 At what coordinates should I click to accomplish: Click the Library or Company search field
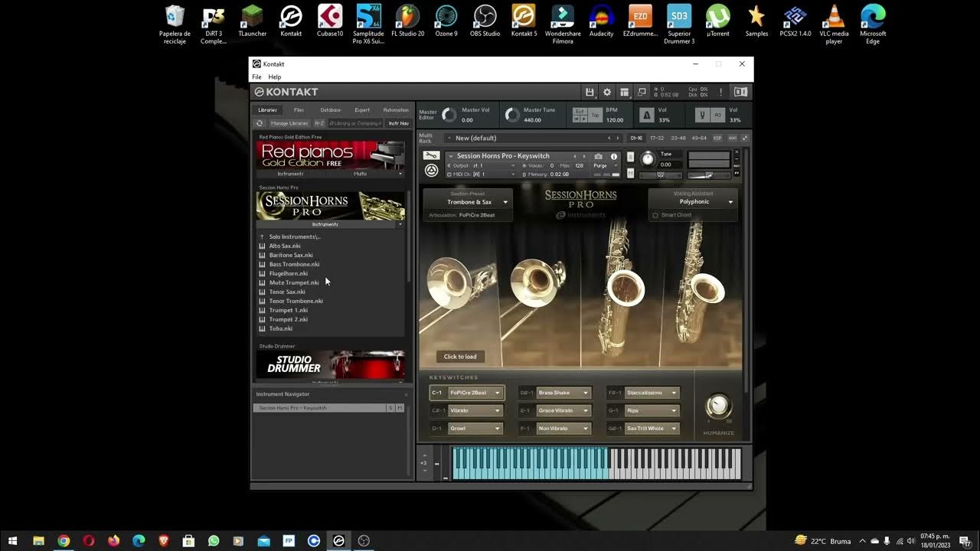[355, 123]
